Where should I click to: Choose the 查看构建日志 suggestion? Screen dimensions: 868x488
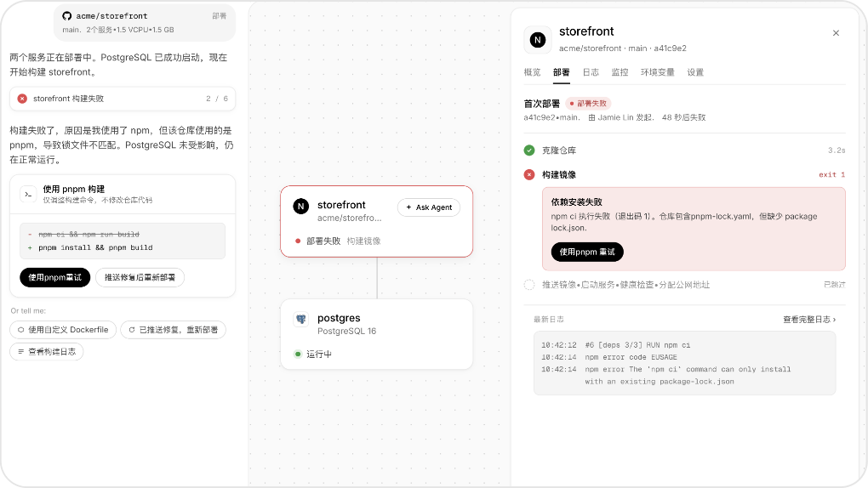tap(47, 352)
